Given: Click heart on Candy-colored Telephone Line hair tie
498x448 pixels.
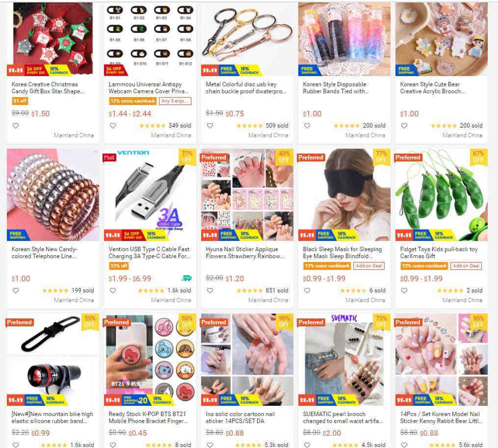Looking at the screenshot, I should (16, 290).
